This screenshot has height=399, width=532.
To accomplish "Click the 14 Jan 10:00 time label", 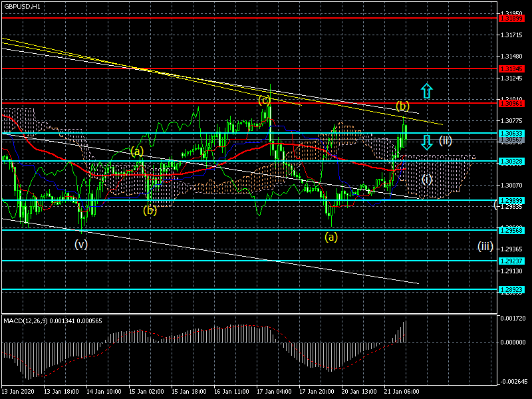I will coord(104,392).
